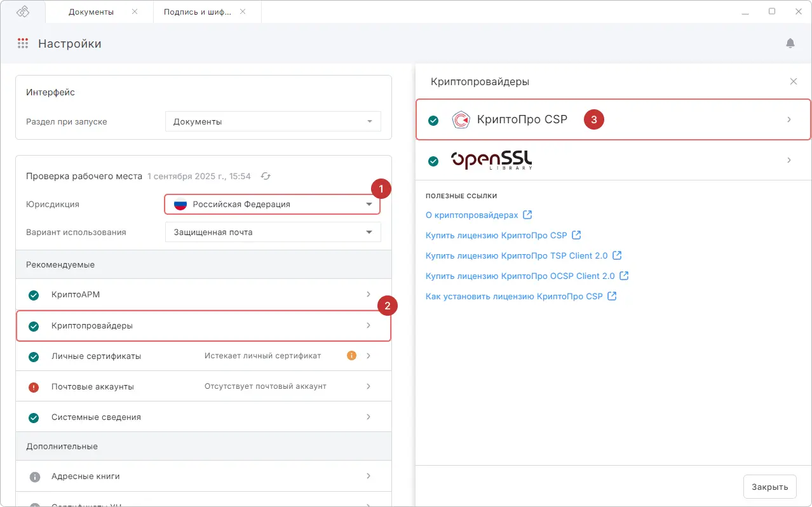Expand the Вариант использования dropdown

[x=272, y=232]
